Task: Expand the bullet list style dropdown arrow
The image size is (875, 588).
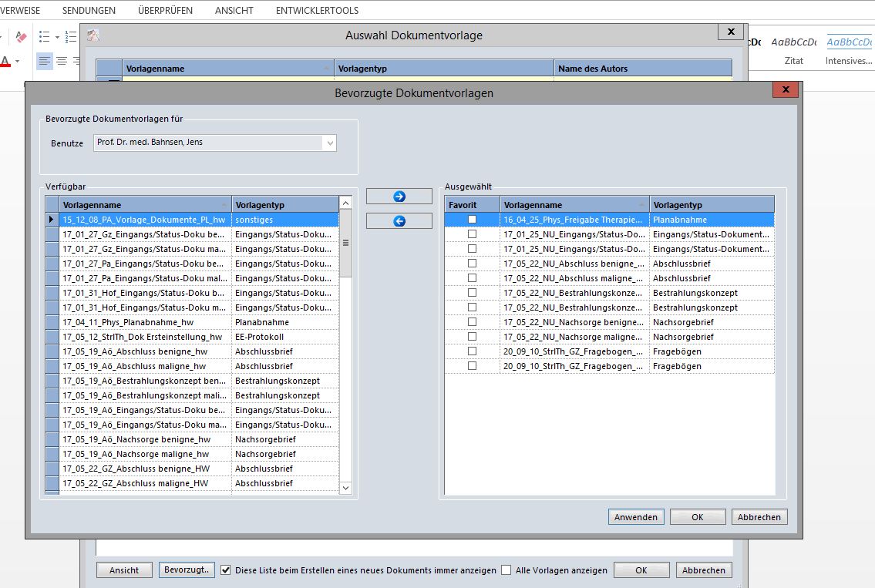Action: (x=56, y=36)
